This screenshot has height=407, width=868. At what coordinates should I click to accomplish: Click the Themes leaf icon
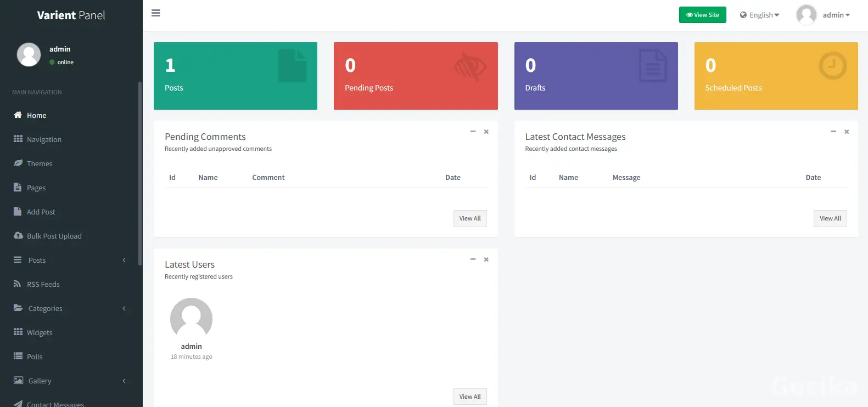(18, 163)
